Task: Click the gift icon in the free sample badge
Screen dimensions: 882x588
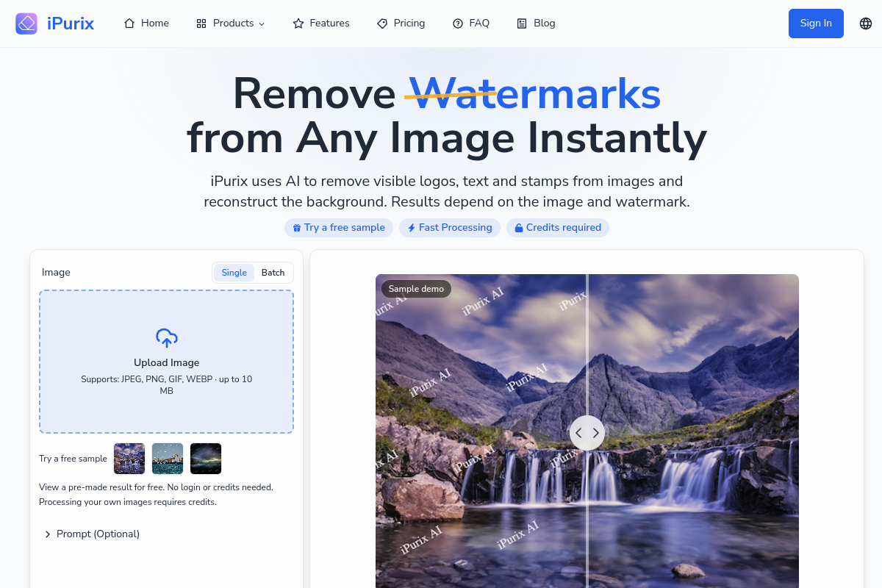Action: (297, 228)
